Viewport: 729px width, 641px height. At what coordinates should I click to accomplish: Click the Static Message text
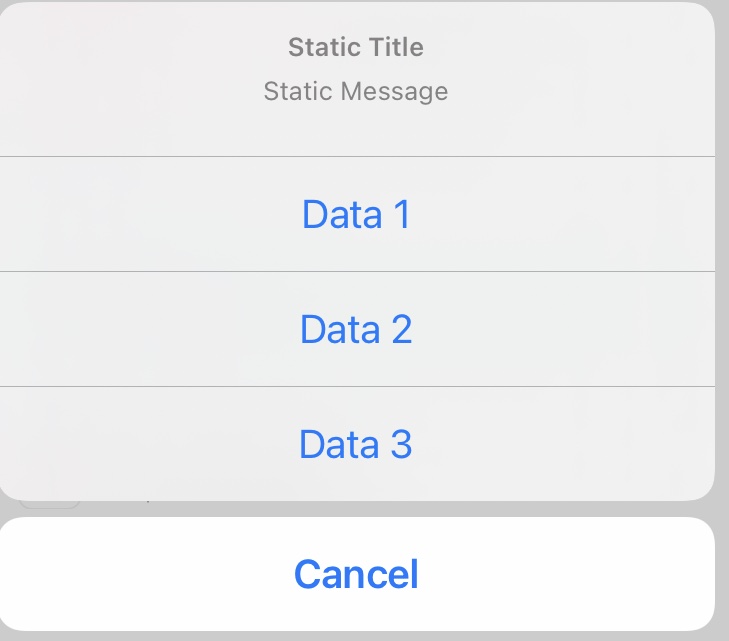356,92
